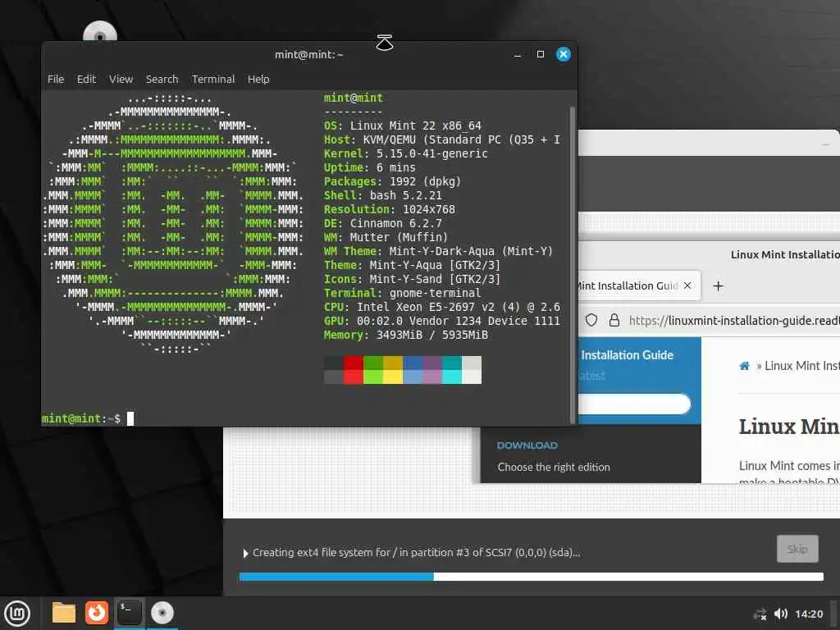Click the 'DE: Cinnamon 6.2.7' line
Viewport: 840px width, 630px height.
tap(382, 223)
